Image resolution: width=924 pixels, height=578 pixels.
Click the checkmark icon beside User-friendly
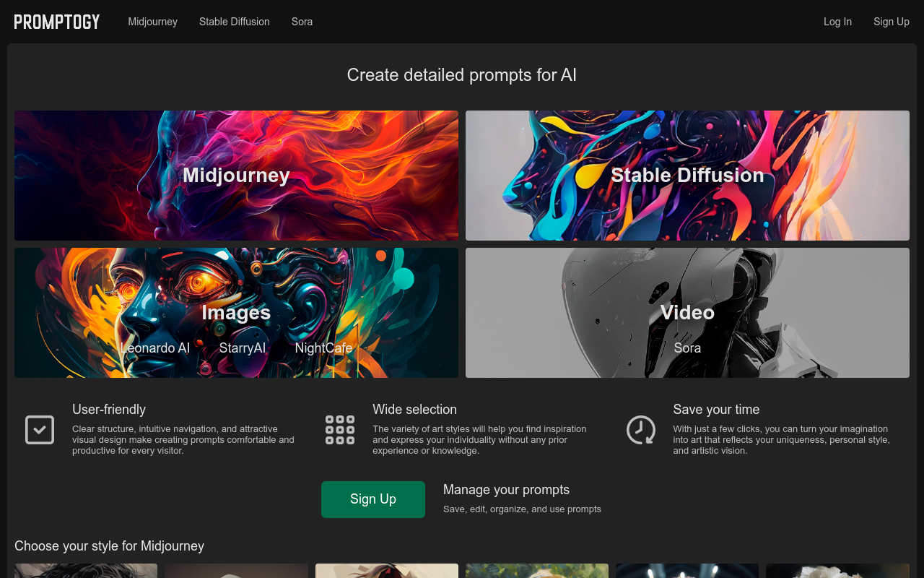(40, 430)
